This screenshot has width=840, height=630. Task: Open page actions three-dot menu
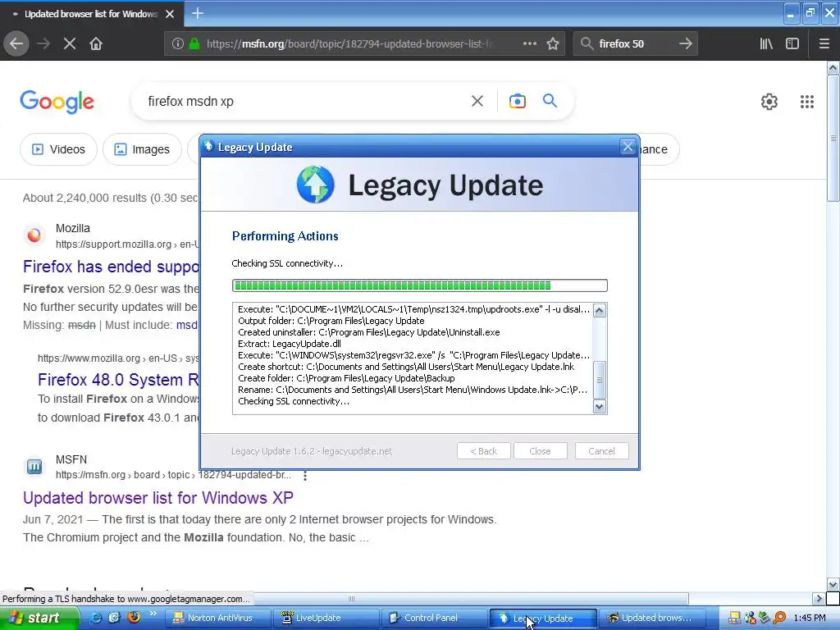[529, 43]
